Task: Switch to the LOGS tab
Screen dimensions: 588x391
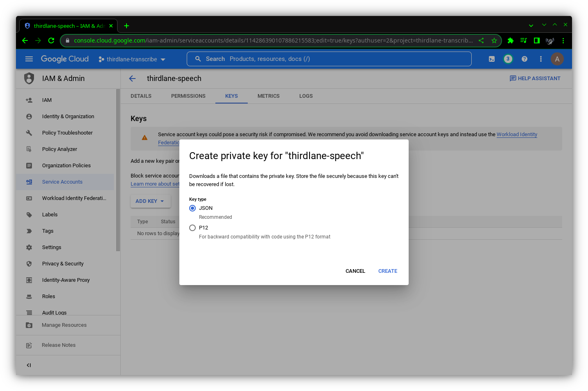Action: click(x=306, y=96)
